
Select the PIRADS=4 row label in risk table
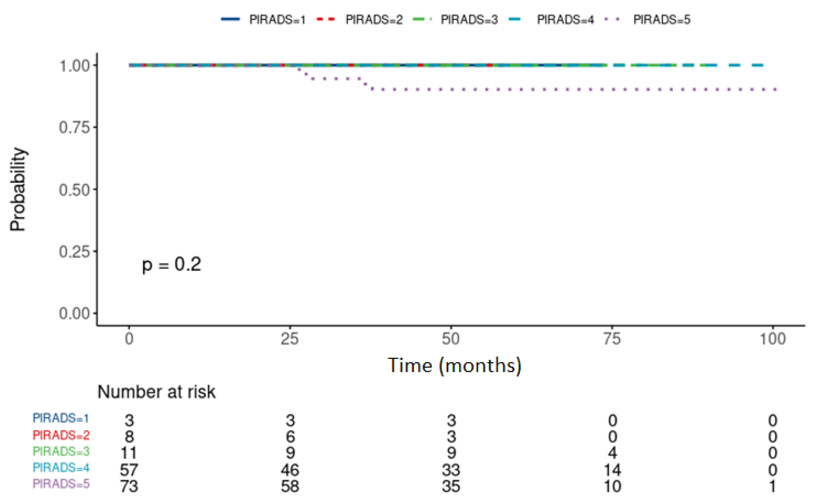click(x=61, y=468)
